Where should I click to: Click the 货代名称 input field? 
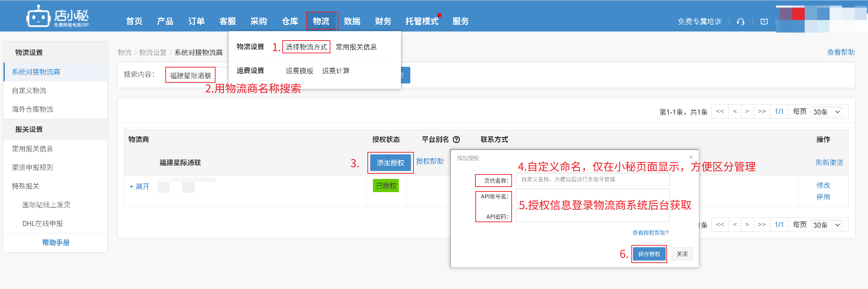coord(592,179)
